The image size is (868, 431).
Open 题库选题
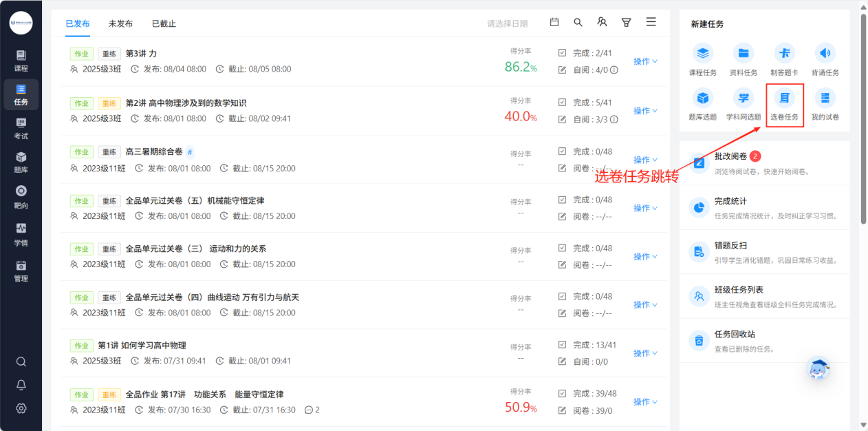pyautogui.click(x=702, y=104)
